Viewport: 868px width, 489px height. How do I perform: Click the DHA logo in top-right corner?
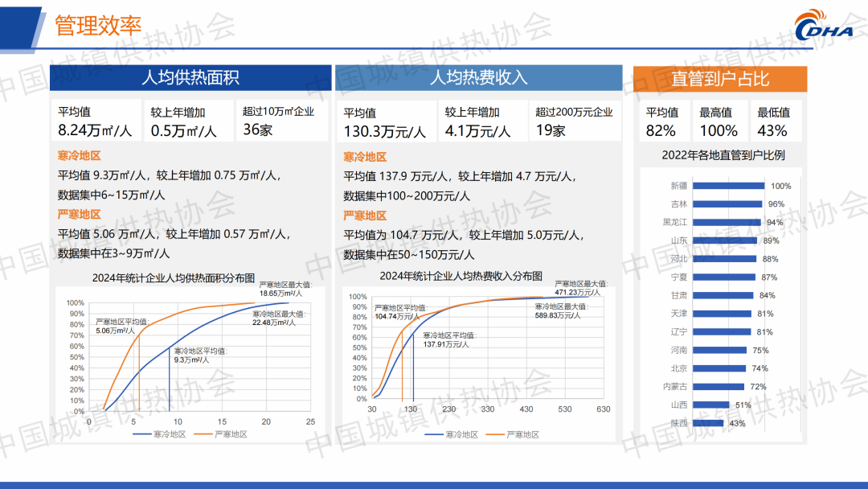coord(823,27)
